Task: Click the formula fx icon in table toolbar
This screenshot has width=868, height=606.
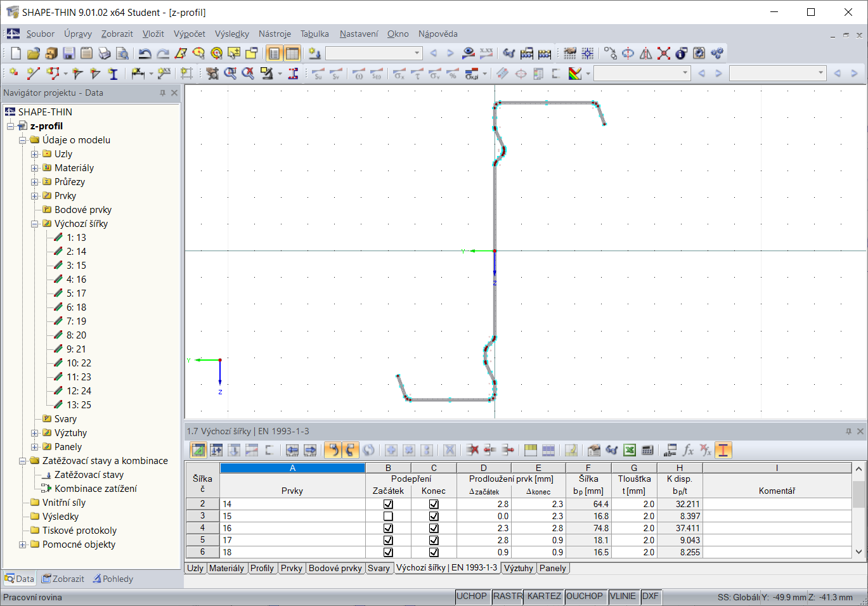Action: point(688,450)
